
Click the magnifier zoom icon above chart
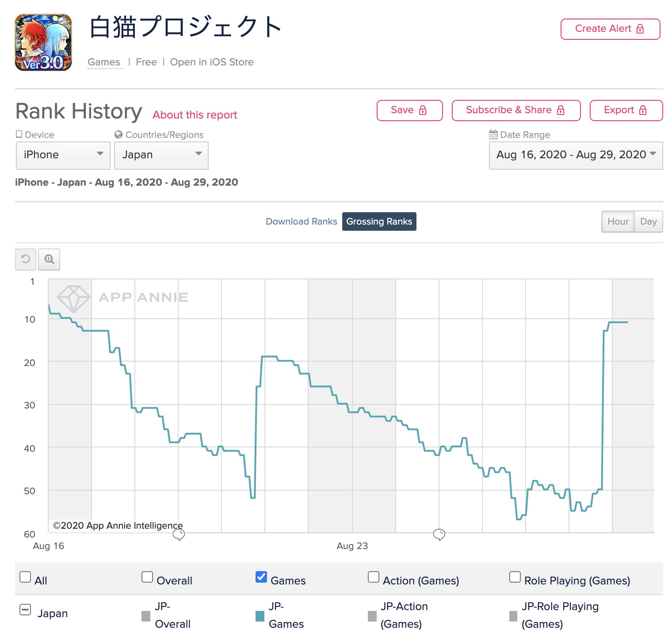49,259
